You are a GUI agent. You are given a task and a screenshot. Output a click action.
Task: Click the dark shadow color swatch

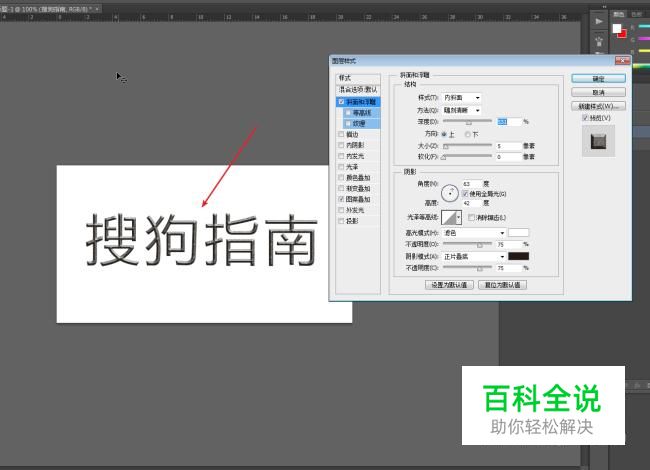pyautogui.click(x=519, y=256)
